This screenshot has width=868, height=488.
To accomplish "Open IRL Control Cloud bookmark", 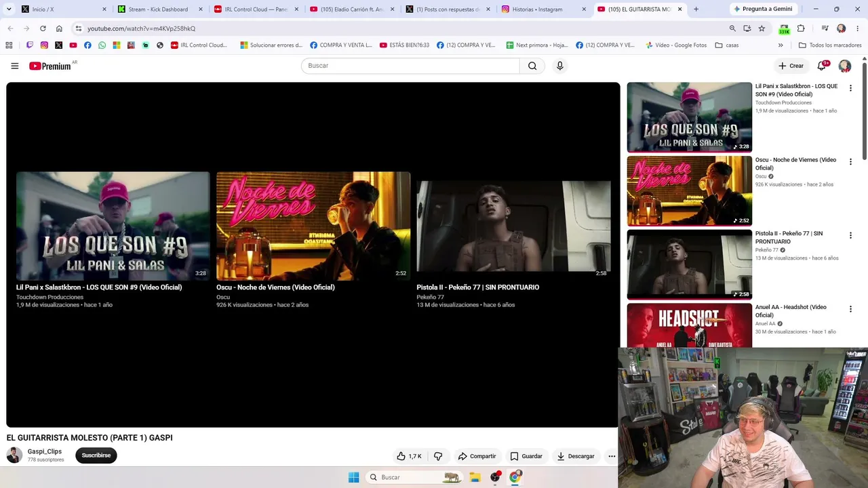I will coord(199,45).
